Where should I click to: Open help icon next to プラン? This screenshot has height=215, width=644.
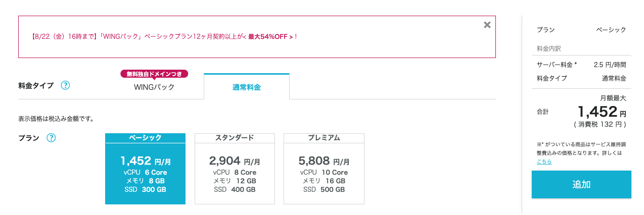tap(51, 138)
